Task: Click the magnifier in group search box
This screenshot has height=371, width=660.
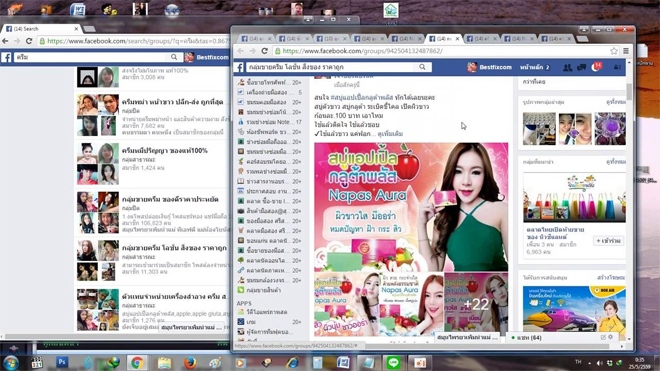Action: 422,67
